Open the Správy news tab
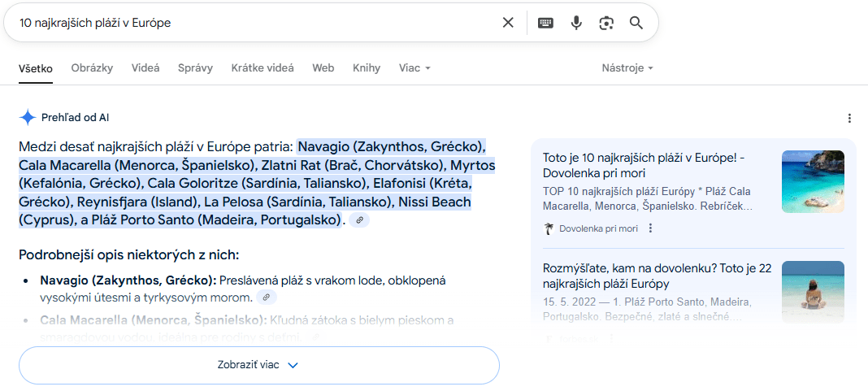The width and height of the screenshot is (868, 391). [195, 68]
